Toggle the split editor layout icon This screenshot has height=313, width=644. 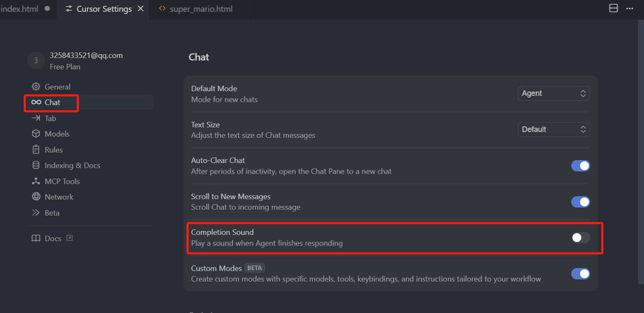(614, 8)
